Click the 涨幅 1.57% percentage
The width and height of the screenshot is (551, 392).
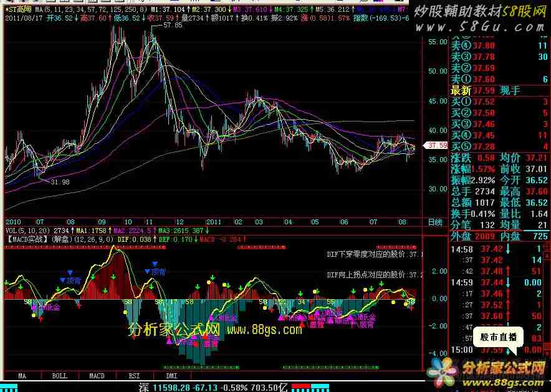[x=484, y=170]
